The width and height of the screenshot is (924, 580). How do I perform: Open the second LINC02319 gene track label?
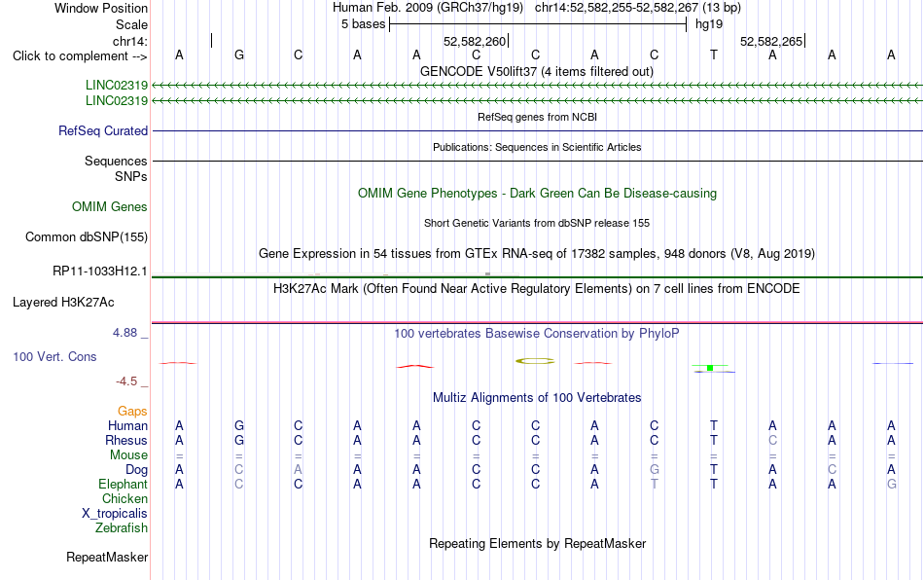point(117,101)
